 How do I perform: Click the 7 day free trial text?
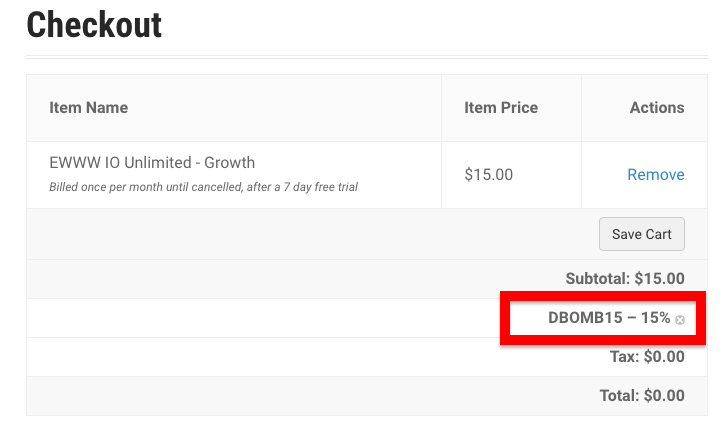(321, 187)
